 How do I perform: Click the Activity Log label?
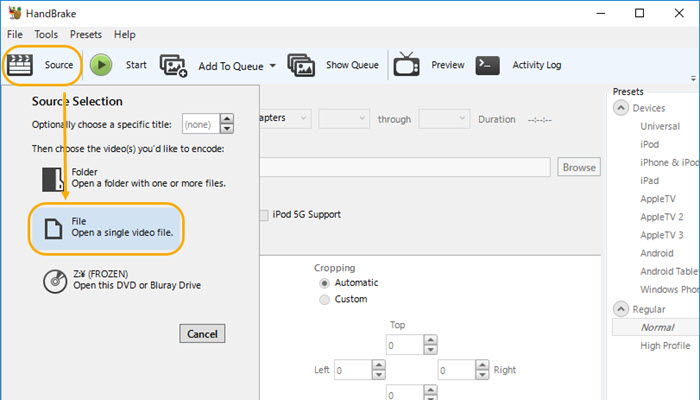537,65
